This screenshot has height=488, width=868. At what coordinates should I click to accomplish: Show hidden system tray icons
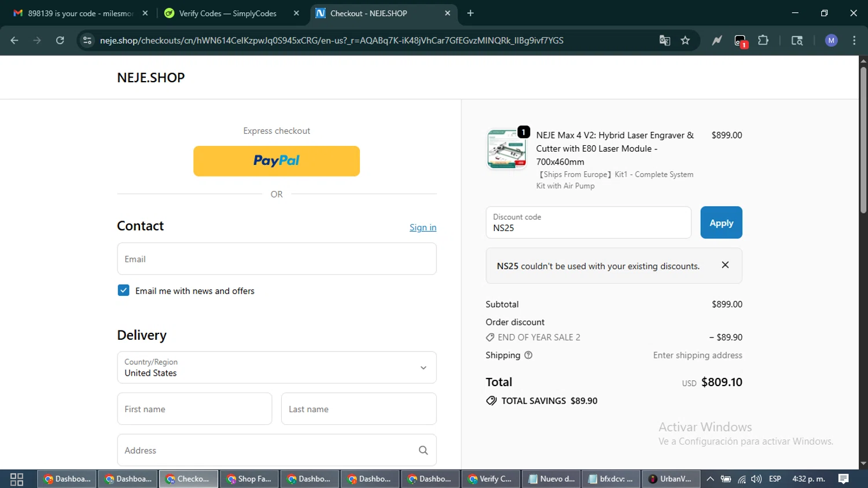(710, 479)
